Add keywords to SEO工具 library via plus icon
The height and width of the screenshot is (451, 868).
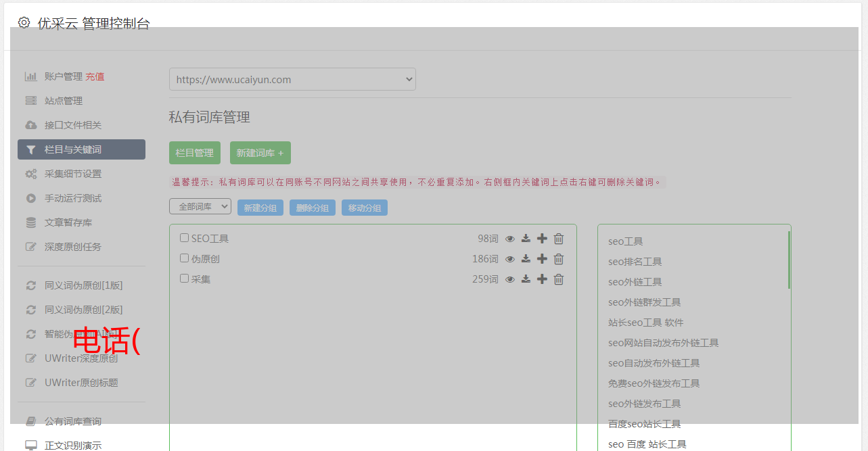coord(542,239)
